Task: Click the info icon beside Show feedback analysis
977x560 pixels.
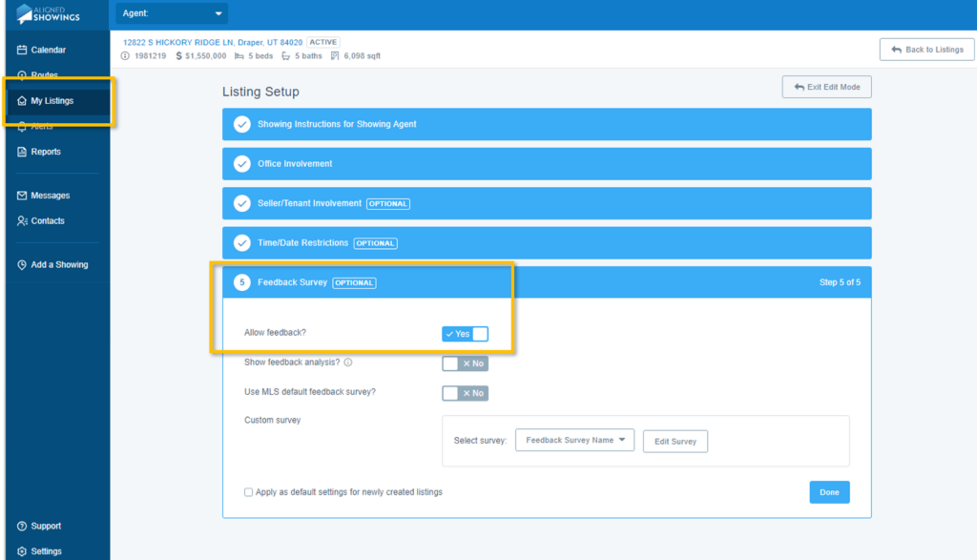Action: 348,363
